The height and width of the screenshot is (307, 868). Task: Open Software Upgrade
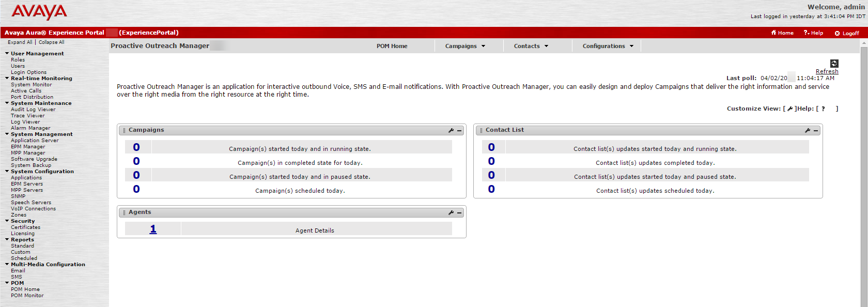34,159
